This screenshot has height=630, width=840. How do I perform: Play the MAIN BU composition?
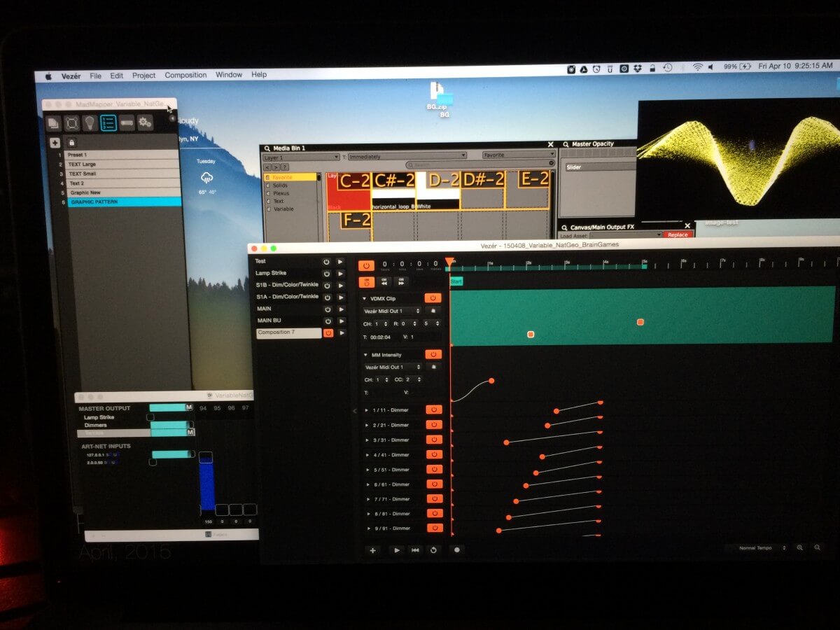tap(340, 321)
